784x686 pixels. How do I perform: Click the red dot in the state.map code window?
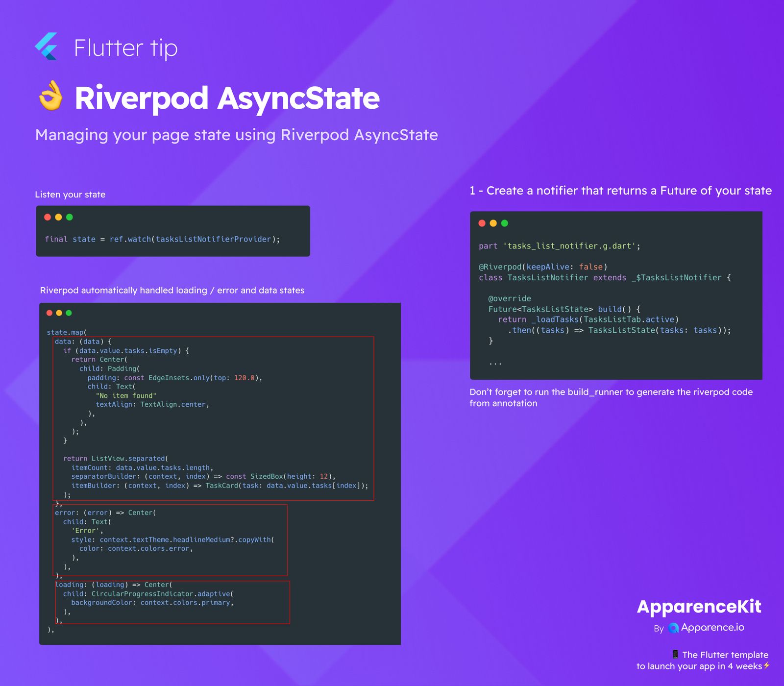[49, 313]
